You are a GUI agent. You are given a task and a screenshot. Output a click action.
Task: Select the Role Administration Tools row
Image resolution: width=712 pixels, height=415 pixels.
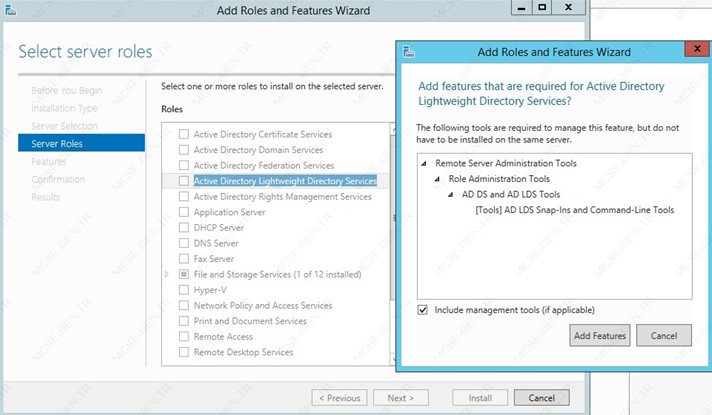(499, 178)
